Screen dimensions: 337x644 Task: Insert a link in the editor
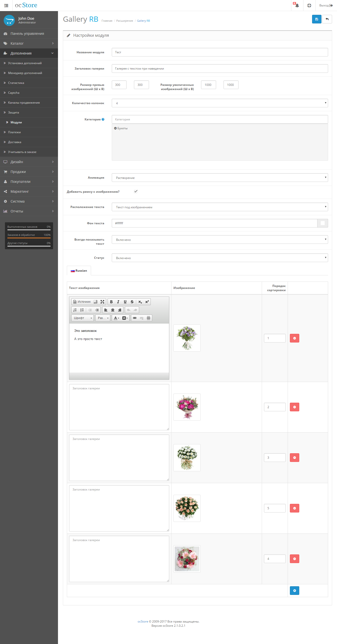pos(135,318)
